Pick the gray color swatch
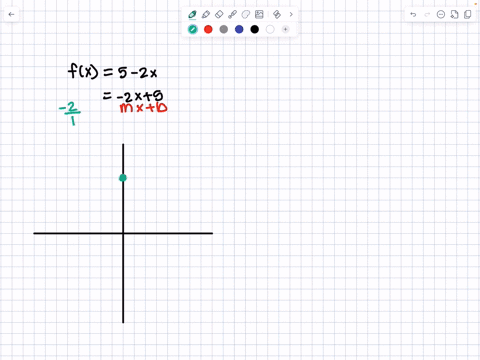 (224, 29)
